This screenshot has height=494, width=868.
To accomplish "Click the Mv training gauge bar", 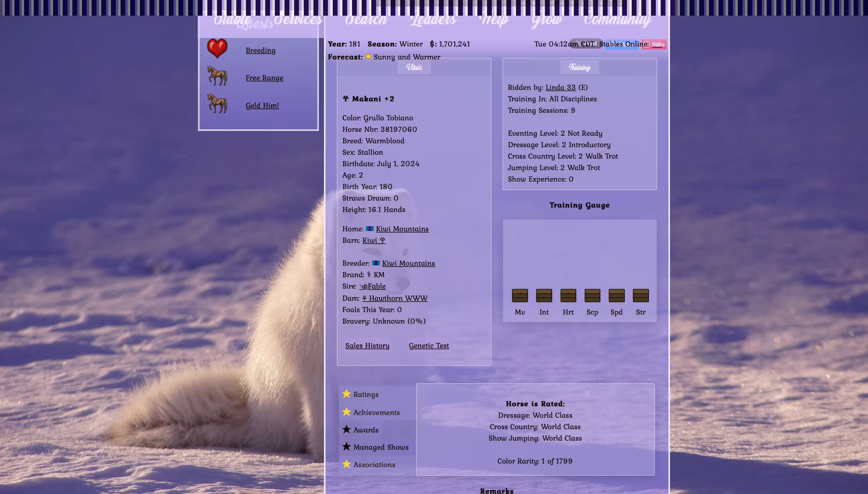I will pos(520,295).
